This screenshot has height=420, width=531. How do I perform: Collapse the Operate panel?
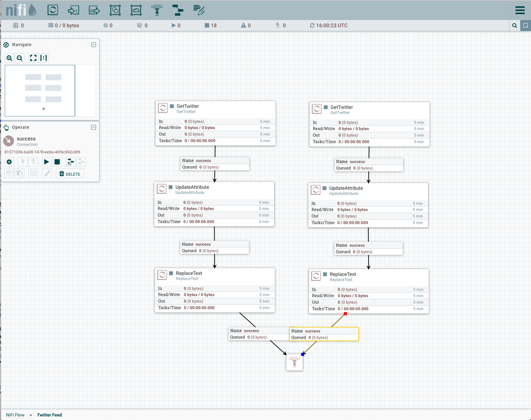click(94, 127)
